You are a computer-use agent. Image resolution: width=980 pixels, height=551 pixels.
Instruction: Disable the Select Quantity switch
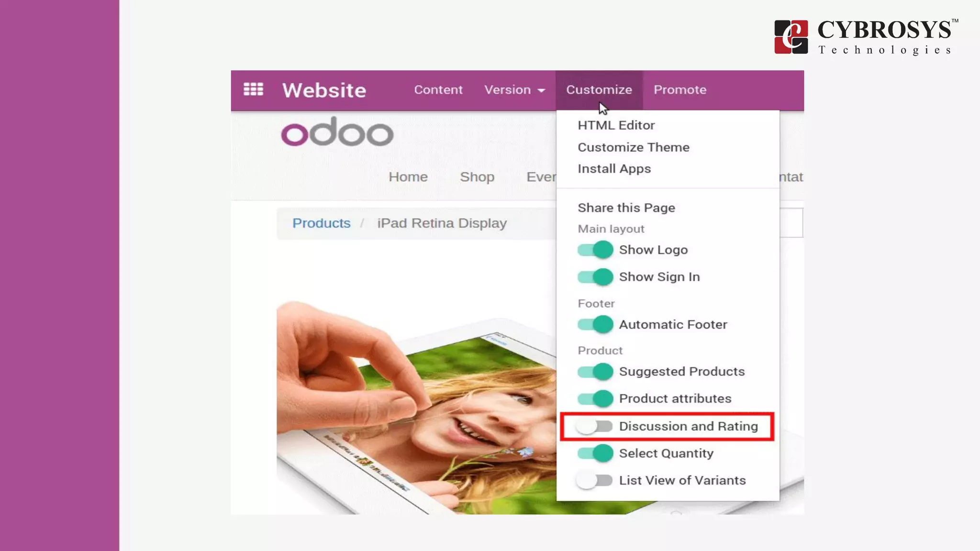coord(595,453)
